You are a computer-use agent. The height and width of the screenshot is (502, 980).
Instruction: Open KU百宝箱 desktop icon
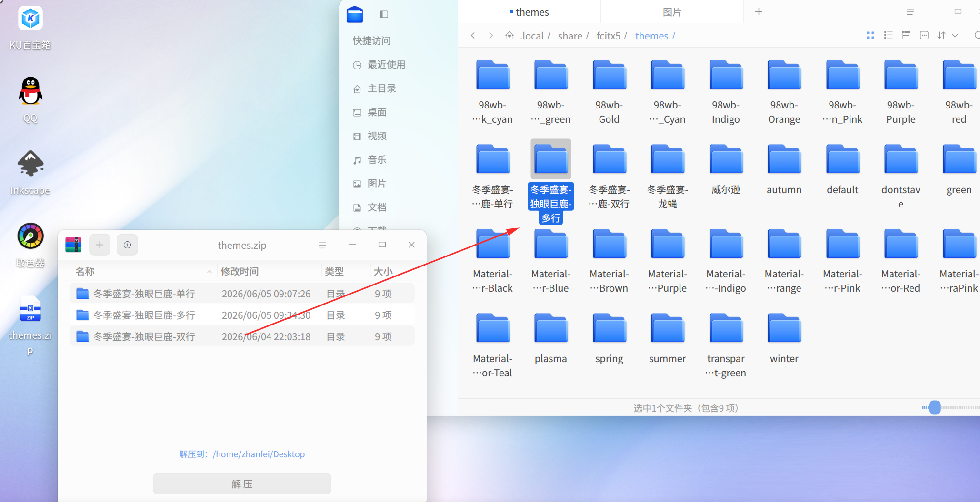[30, 28]
